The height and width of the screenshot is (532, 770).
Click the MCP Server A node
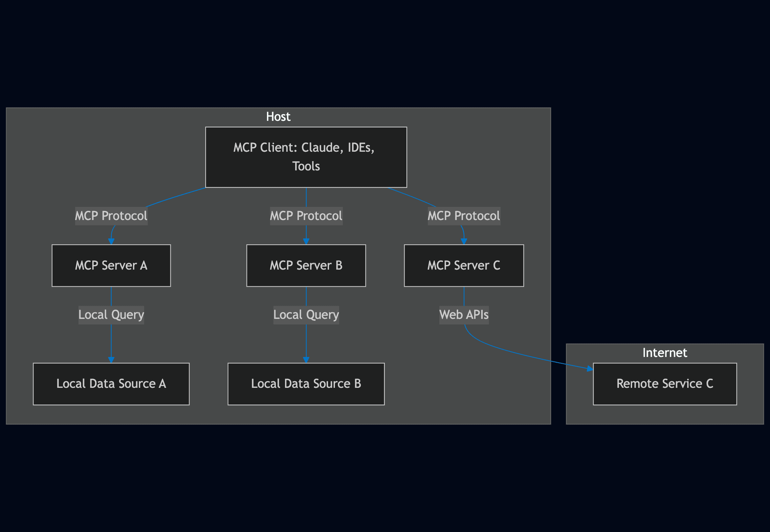tap(111, 265)
